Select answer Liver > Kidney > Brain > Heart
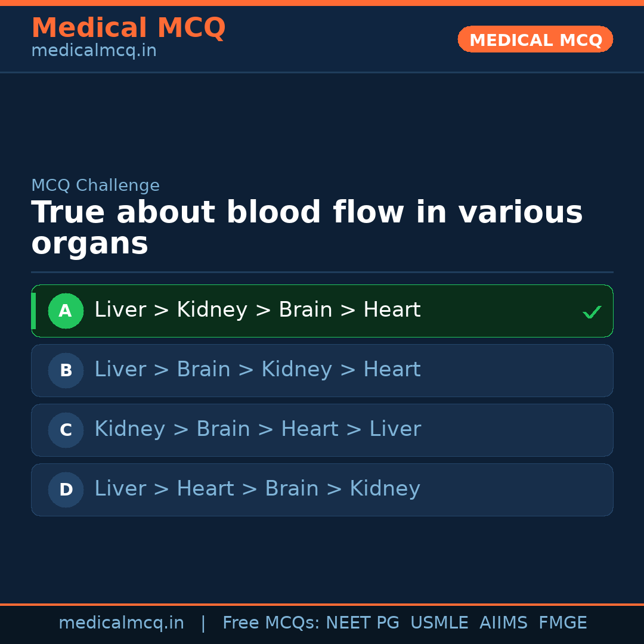 [257, 310]
